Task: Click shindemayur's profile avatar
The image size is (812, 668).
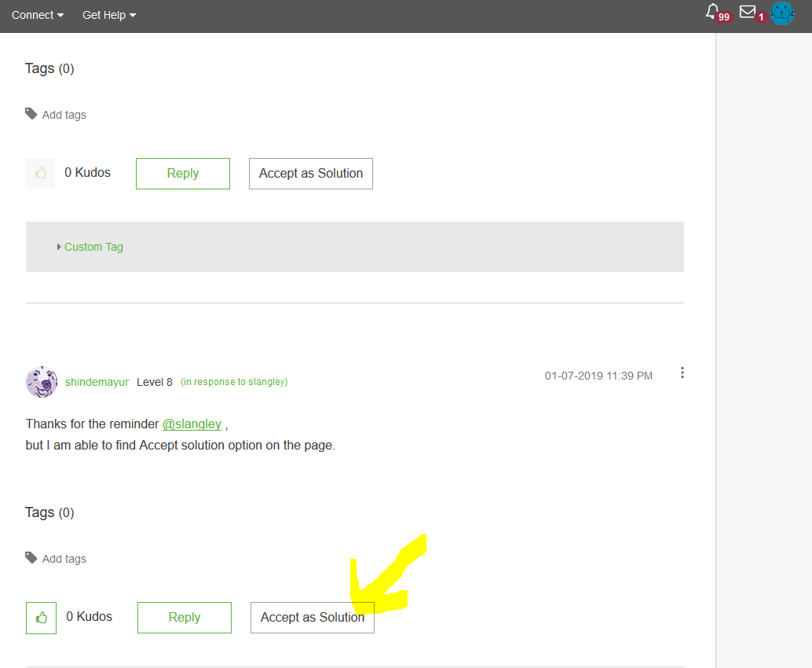Action: [41, 381]
